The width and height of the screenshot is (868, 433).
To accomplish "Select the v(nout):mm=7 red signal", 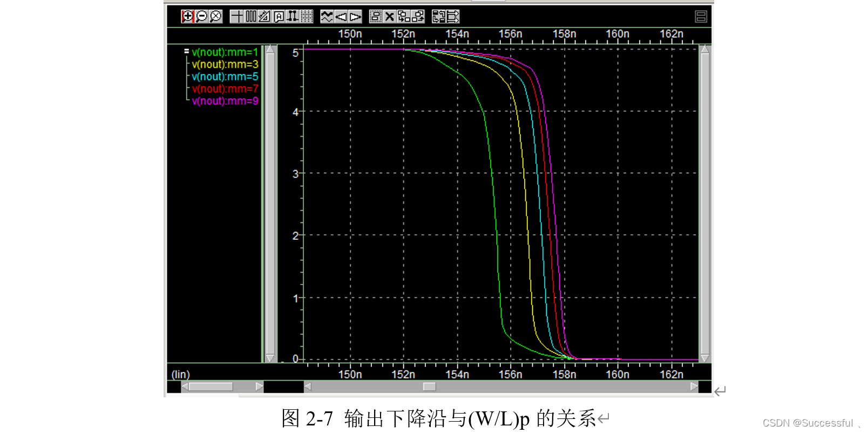I will (x=225, y=89).
